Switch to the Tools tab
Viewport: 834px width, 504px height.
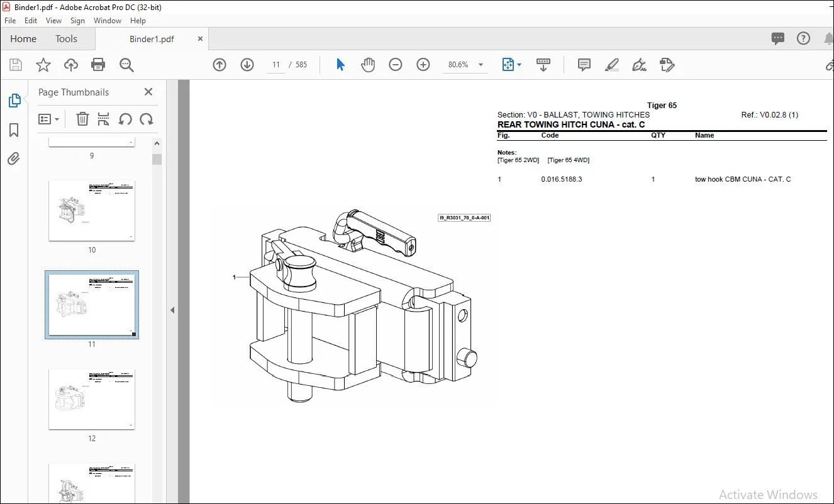pyautogui.click(x=66, y=38)
